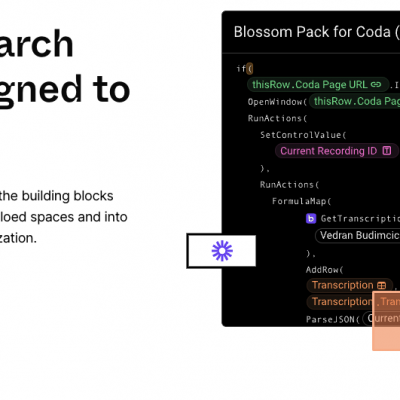Click the orange translucent overlay square
This screenshot has width=400, height=400.
click(x=386, y=321)
